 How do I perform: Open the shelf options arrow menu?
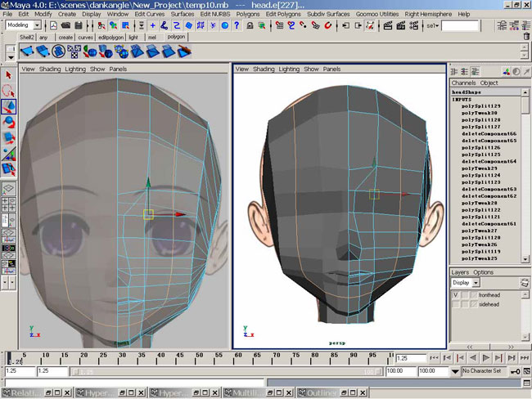[11, 57]
